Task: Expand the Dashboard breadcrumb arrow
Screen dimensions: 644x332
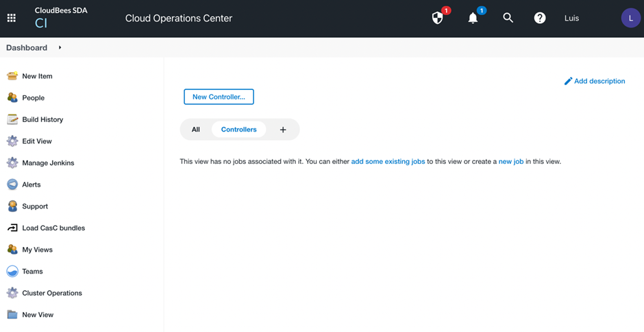Action: (x=60, y=48)
